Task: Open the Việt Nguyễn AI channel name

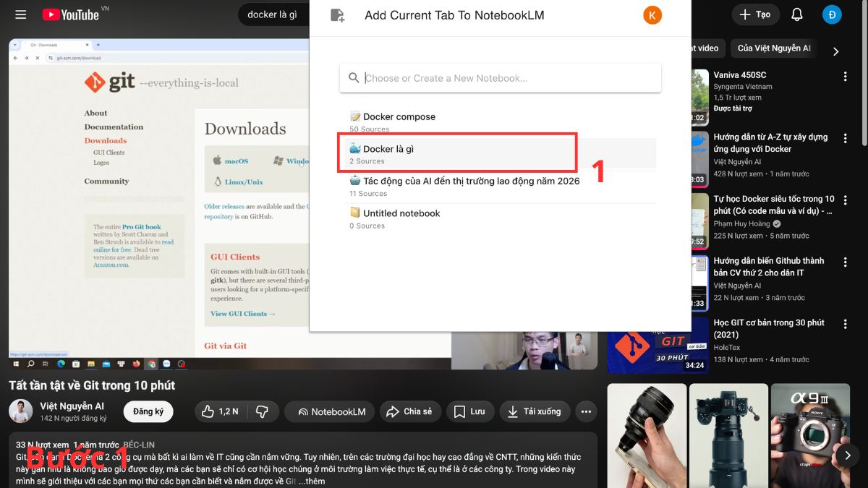Action: [x=72, y=406]
